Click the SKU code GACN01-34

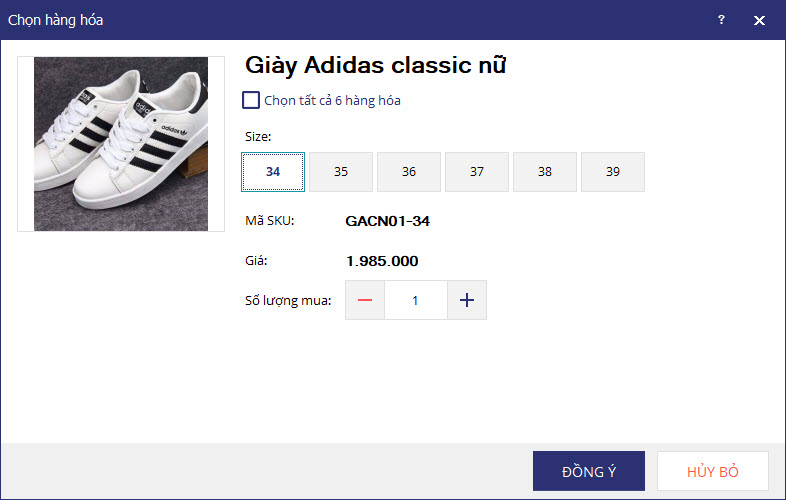(387, 221)
